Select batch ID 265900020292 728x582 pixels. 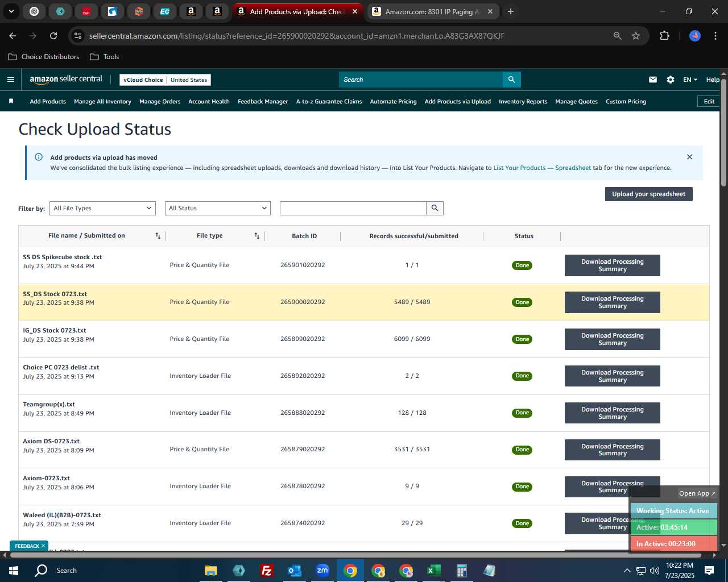pyautogui.click(x=303, y=302)
